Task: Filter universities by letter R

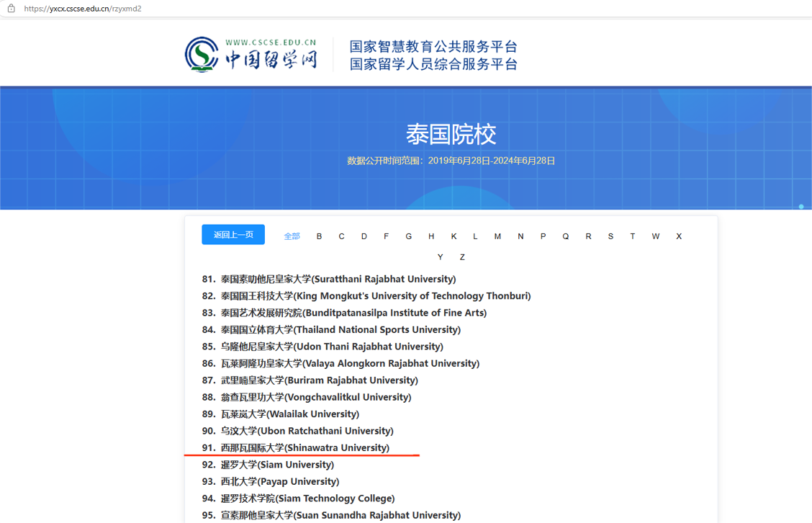Action: click(x=588, y=236)
